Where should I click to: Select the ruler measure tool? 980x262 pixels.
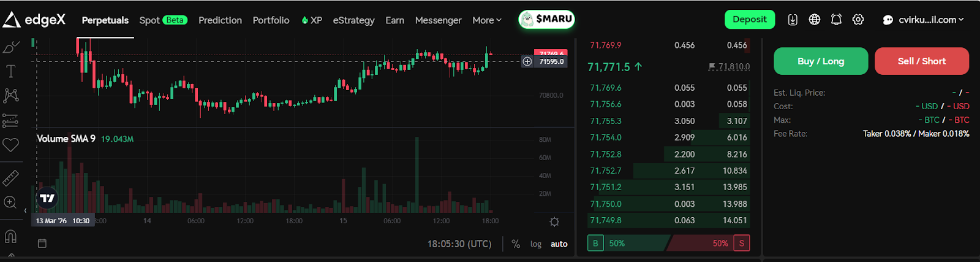[10, 178]
